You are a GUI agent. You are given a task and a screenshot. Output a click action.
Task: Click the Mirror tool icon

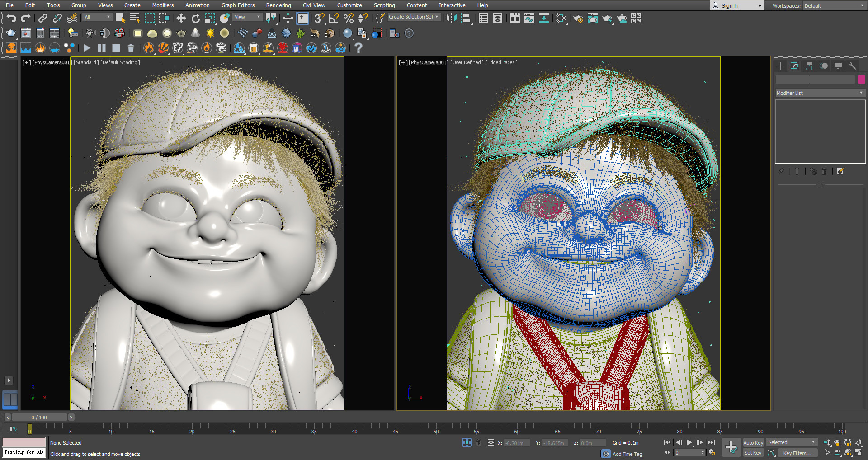[x=451, y=18]
